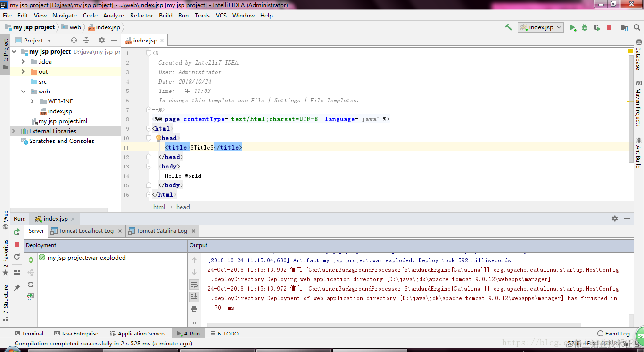This screenshot has height=352, width=644.
Task: Toggle scroll to end of Output
Action: click(194, 297)
